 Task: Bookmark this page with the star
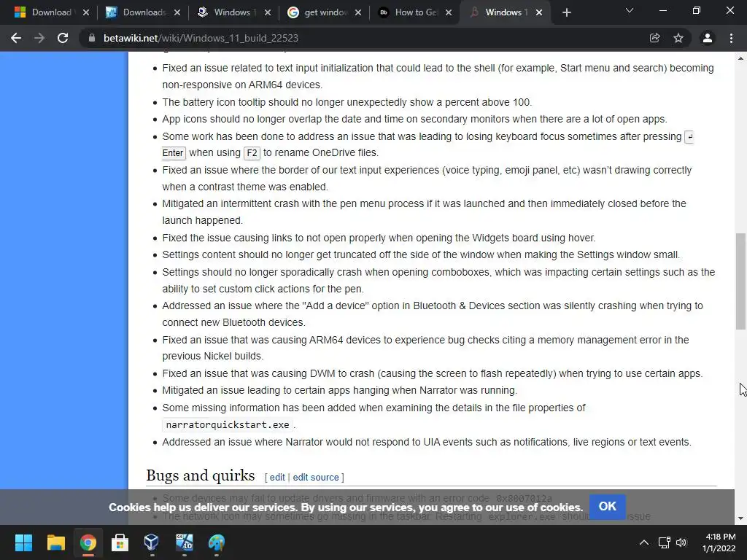[678, 38]
